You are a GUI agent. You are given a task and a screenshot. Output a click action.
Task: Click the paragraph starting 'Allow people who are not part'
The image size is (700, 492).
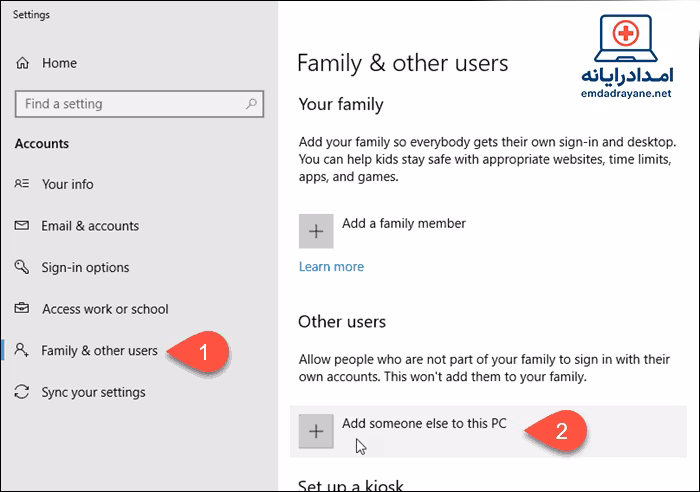[484, 368]
